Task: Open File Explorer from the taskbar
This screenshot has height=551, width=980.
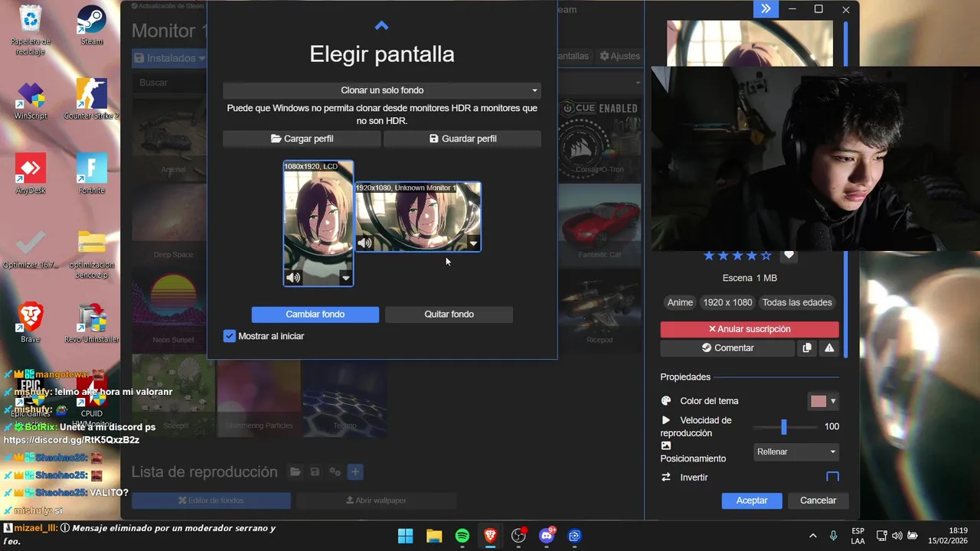Action: (x=434, y=536)
